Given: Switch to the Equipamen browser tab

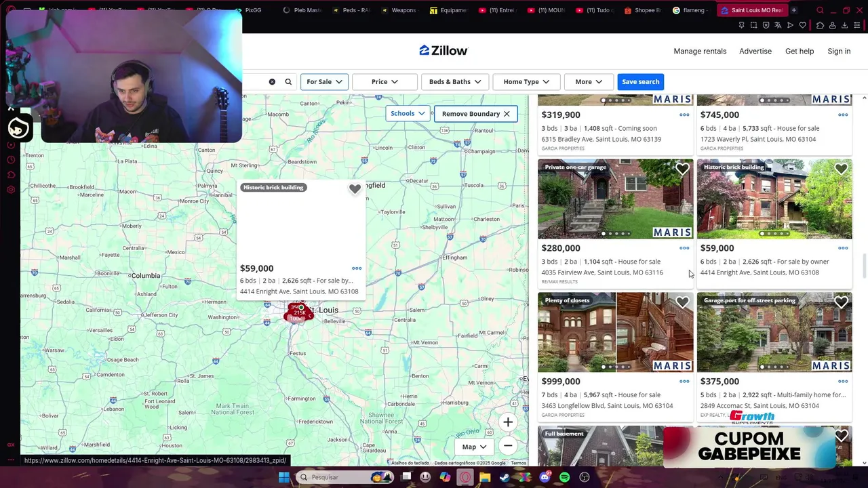Looking at the screenshot, I should (449, 10).
